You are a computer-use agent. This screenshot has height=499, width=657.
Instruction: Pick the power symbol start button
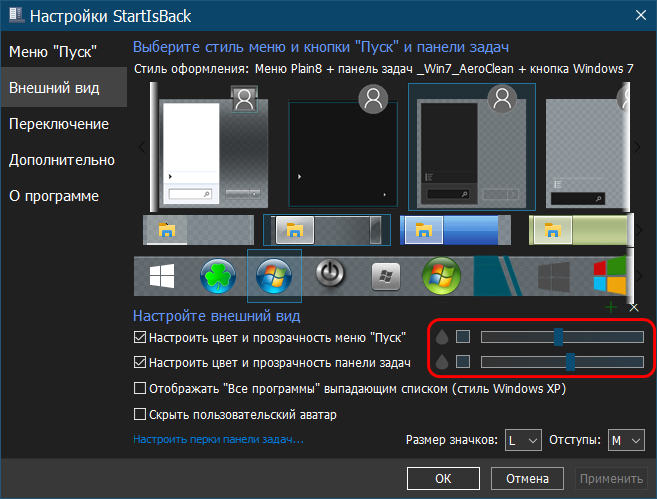pos(330,273)
